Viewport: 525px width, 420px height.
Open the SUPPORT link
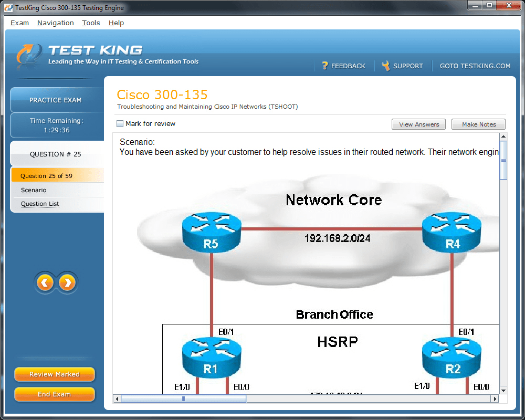point(408,66)
